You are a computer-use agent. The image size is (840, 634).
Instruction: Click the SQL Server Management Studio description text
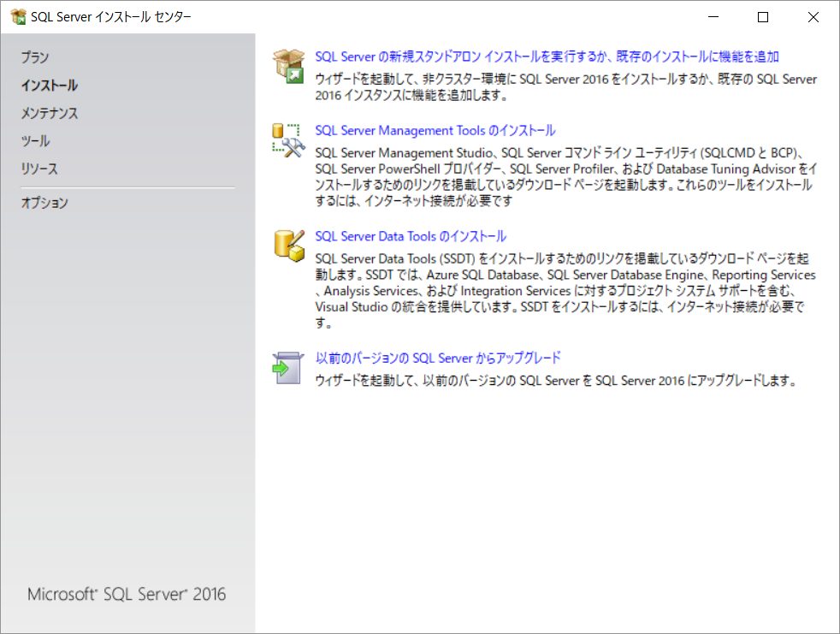(x=565, y=177)
